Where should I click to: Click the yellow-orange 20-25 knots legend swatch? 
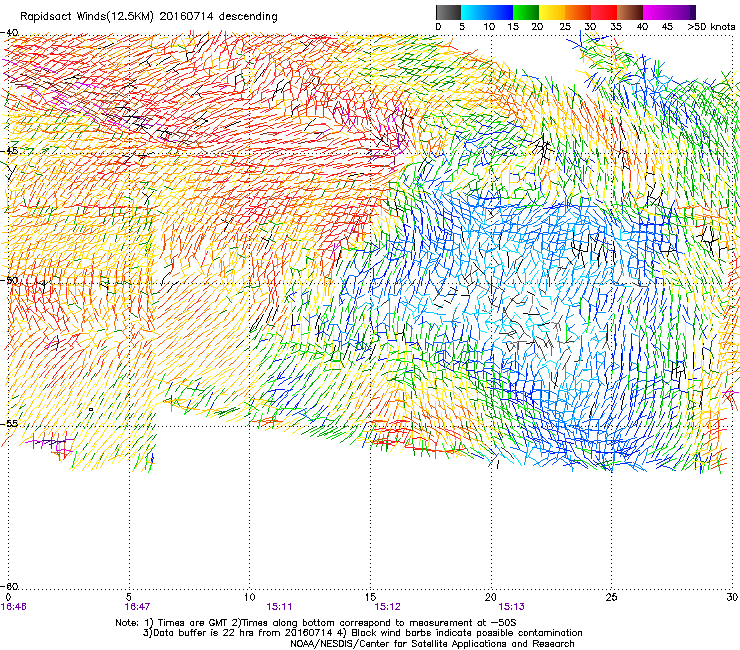pos(552,12)
